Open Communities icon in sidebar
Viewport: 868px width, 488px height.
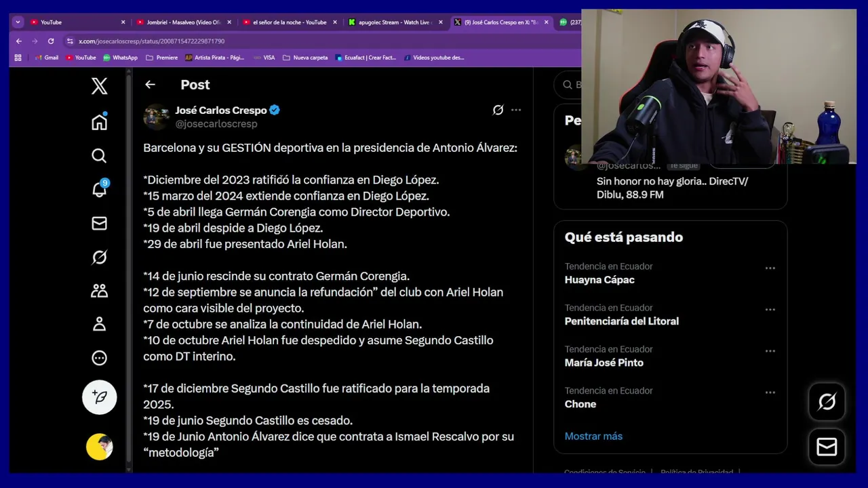[x=99, y=291]
